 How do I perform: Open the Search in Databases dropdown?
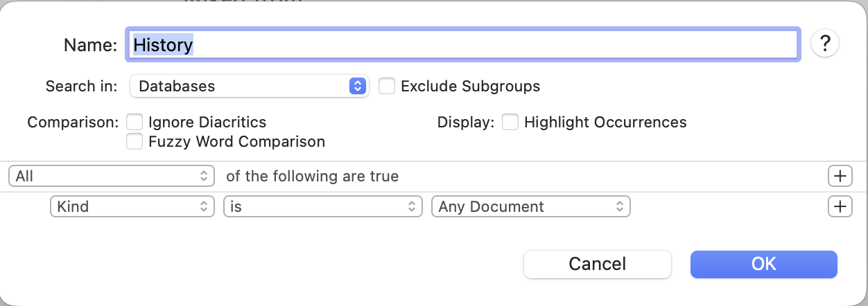pyautogui.click(x=249, y=87)
